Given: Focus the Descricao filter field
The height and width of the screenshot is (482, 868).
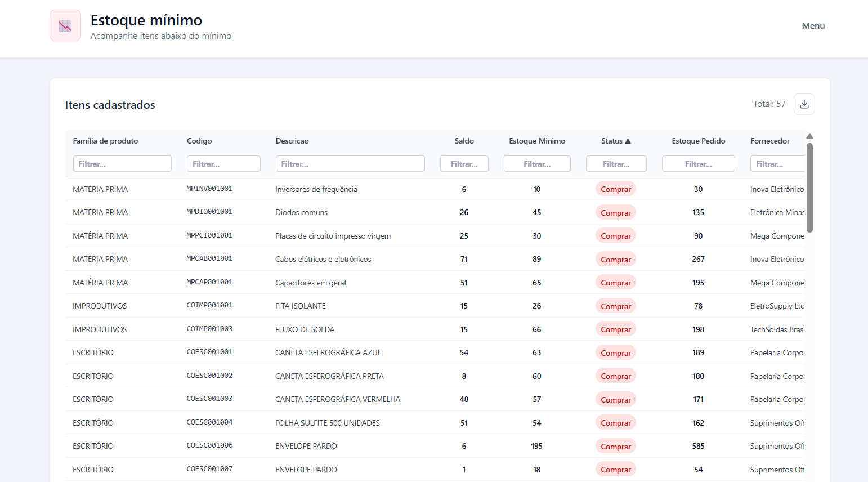Looking at the screenshot, I should point(350,164).
